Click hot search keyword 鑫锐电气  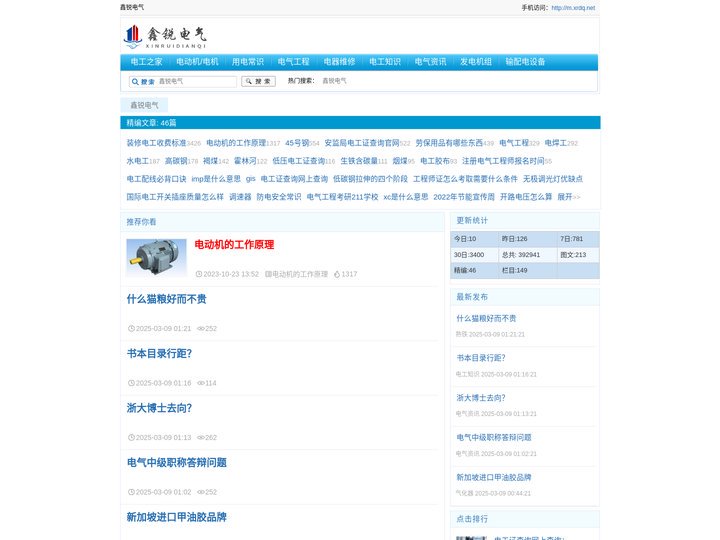[334, 81]
